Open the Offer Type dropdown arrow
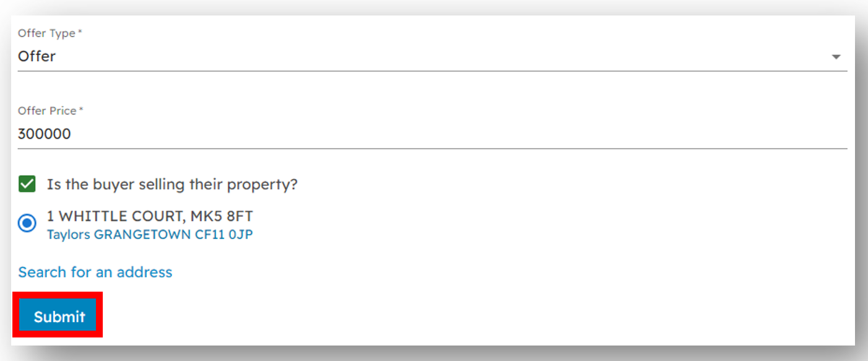The image size is (868, 361). 836,56
